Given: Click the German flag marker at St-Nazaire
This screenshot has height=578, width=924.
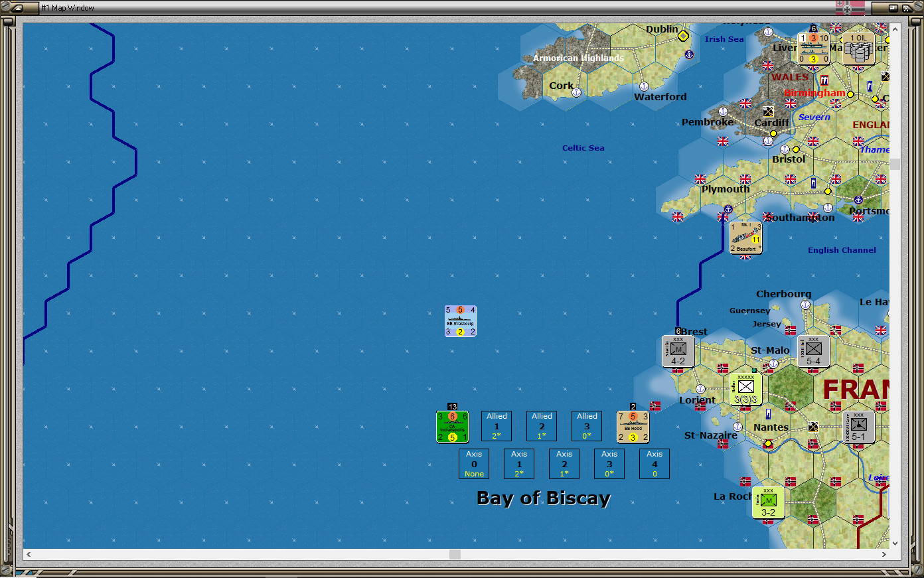Looking at the screenshot, I should click(x=724, y=443).
